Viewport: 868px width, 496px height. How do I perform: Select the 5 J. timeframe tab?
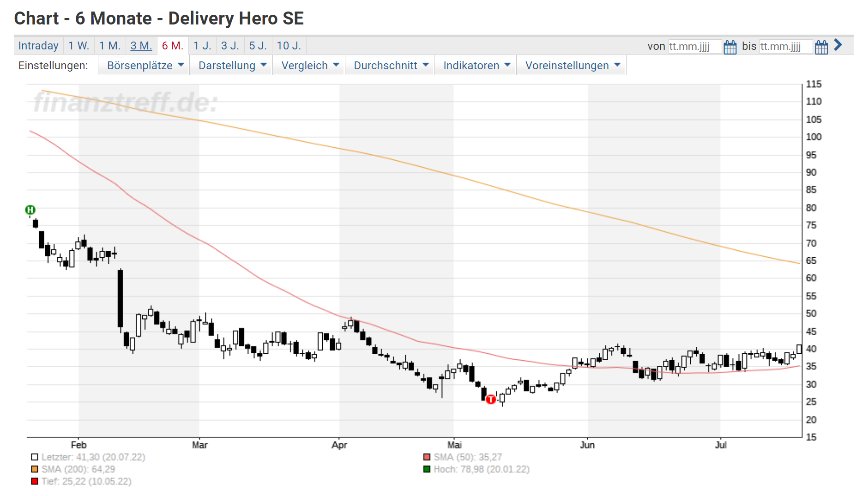coord(258,46)
